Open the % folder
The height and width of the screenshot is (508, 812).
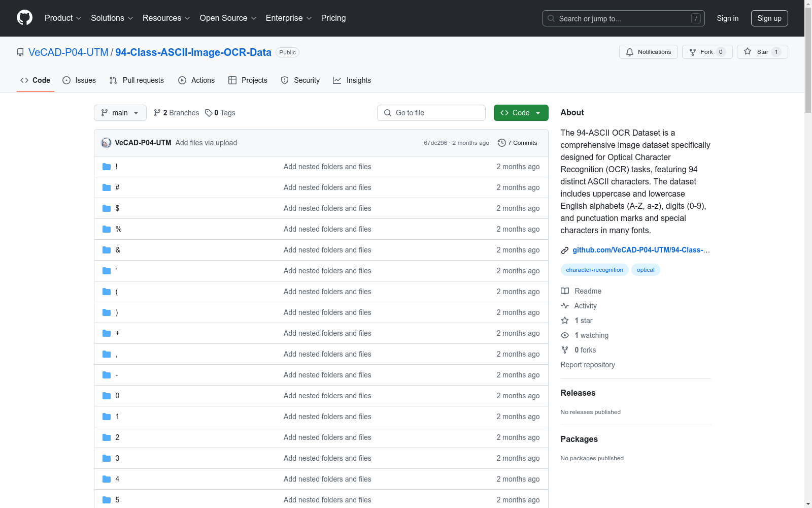118,229
